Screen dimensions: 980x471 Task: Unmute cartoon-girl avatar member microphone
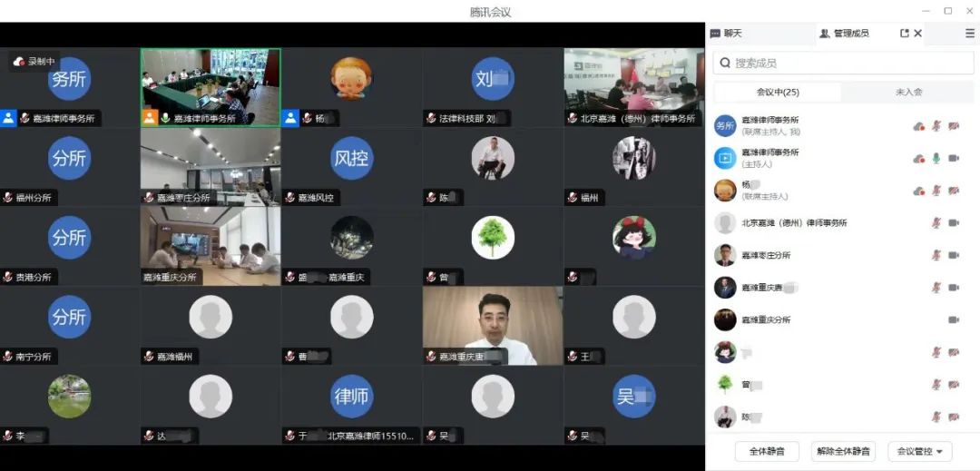coord(936,352)
